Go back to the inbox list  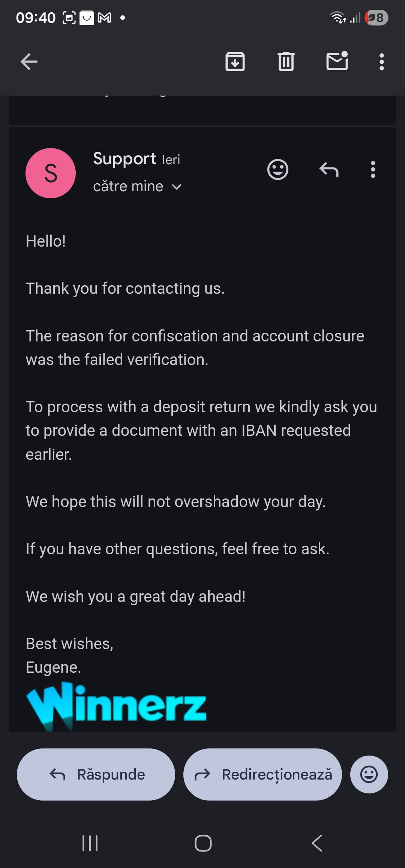[29, 61]
